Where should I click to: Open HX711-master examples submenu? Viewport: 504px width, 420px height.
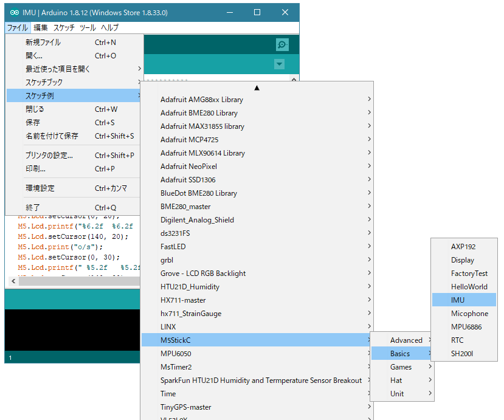point(257,300)
